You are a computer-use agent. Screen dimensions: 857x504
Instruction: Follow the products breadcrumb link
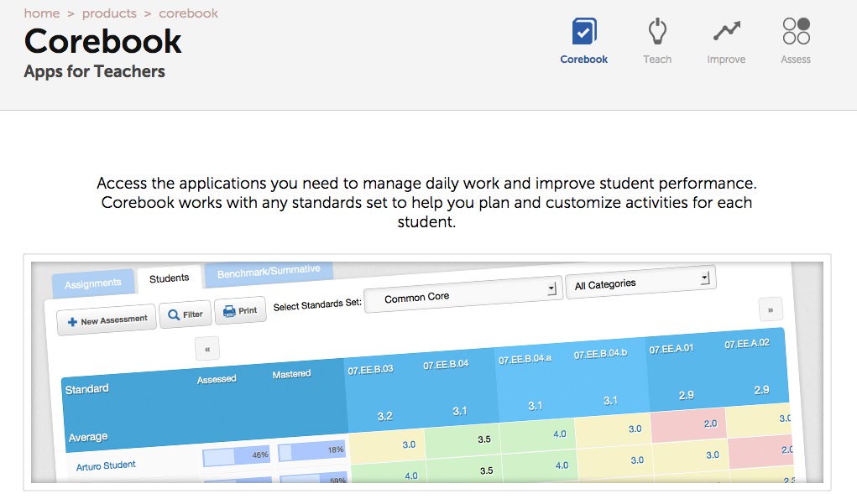pos(109,13)
